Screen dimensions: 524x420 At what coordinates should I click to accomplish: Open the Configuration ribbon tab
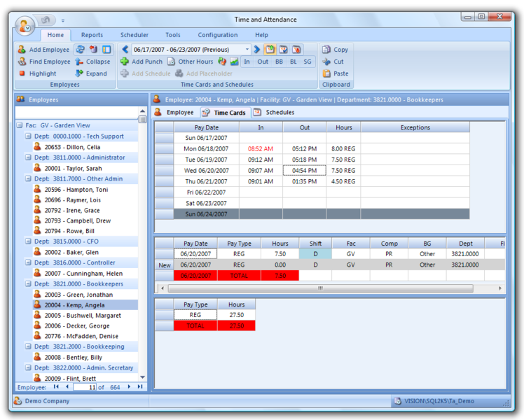click(218, 35)
